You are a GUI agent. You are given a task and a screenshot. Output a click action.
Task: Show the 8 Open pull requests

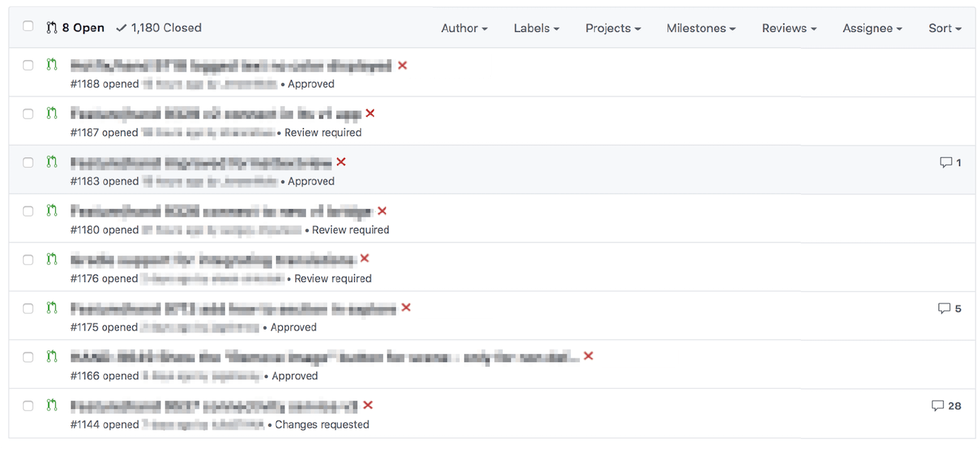click(75, 27)
